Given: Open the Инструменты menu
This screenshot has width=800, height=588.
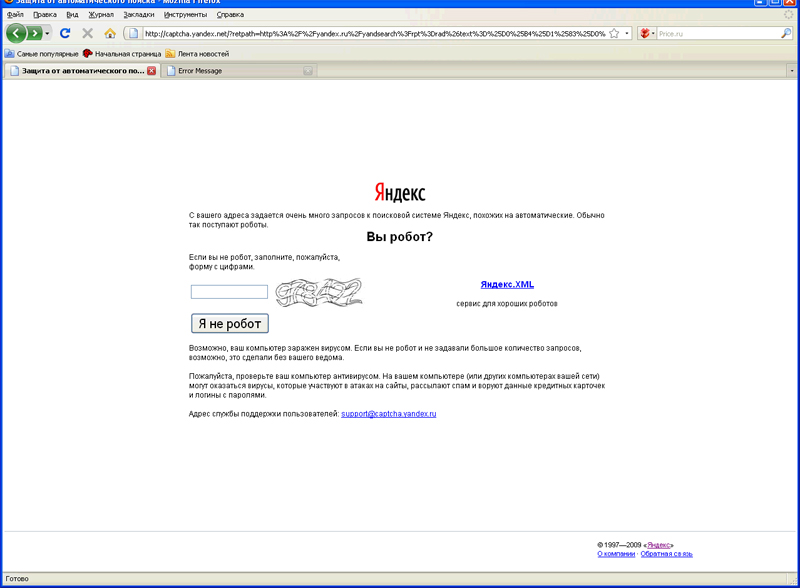Looking at the screenshot, I should pyautogui.click(x=185, y=14).
